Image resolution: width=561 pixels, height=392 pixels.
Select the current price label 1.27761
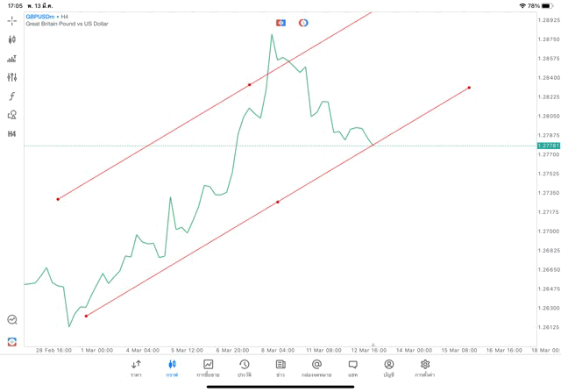(548, 146)
